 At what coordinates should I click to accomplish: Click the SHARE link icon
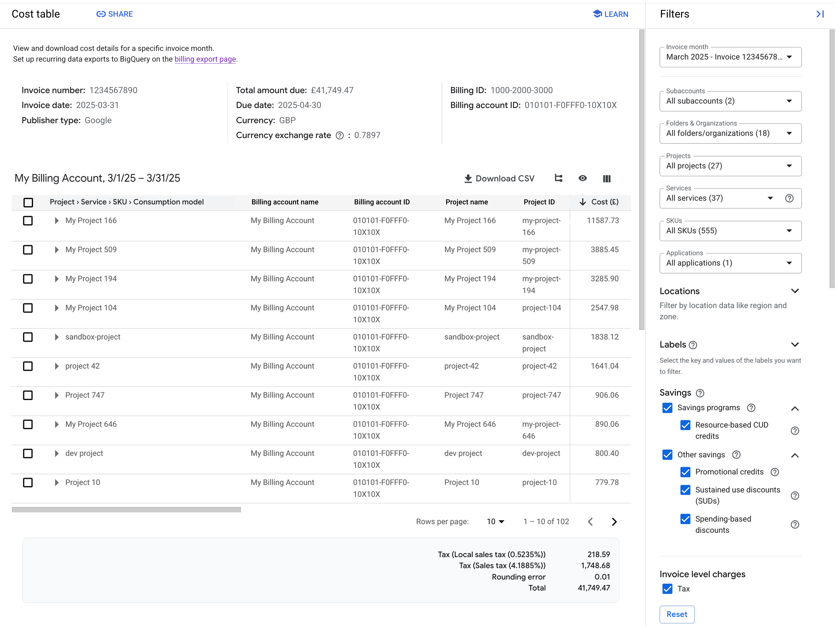(x=101, y=14)
